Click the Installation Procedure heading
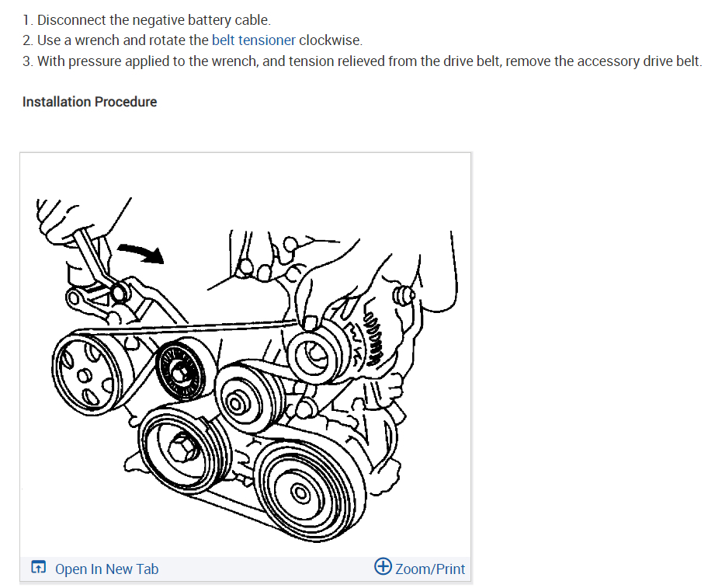Image resolution: width=708 pixels, height=588 pixels. click(89, 102)
